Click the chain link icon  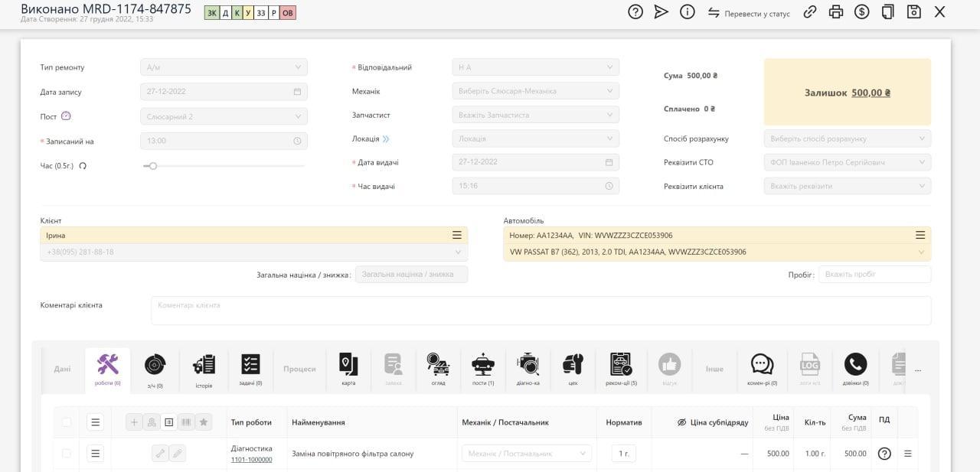pos(809,12)
